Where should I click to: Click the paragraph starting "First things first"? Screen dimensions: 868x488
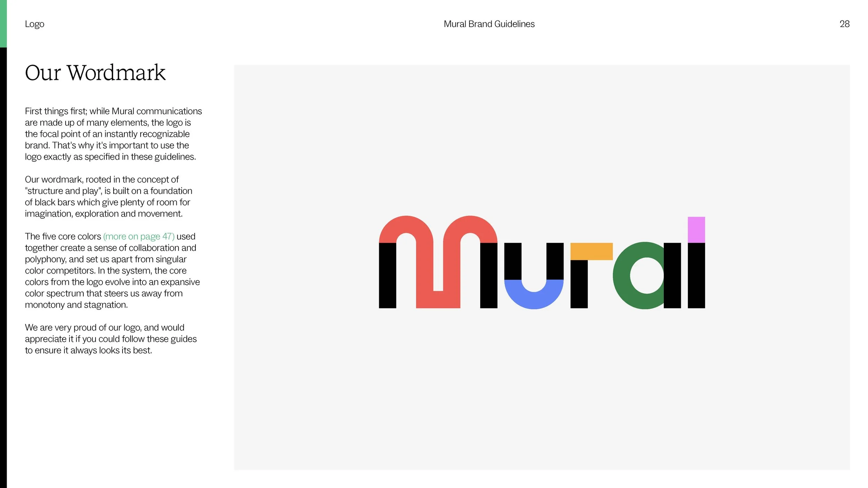113,134
